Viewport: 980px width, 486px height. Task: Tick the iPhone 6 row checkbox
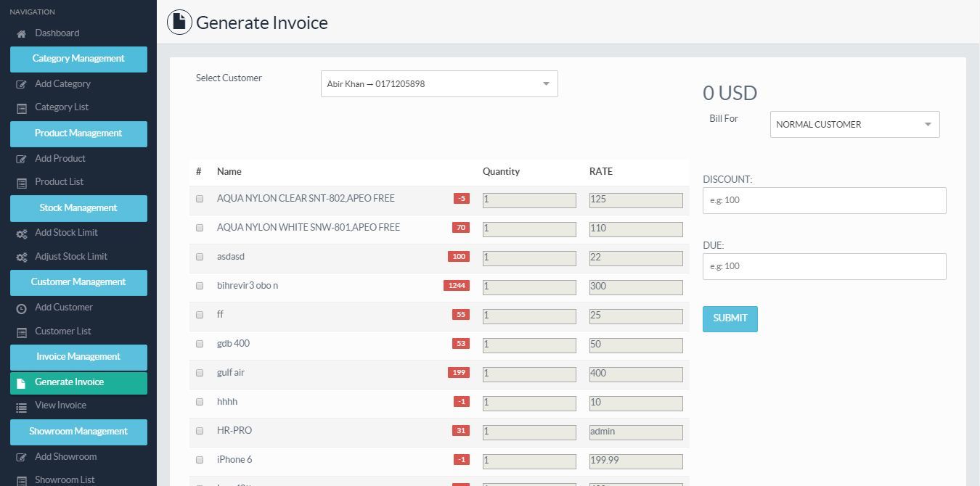point(200,460)
